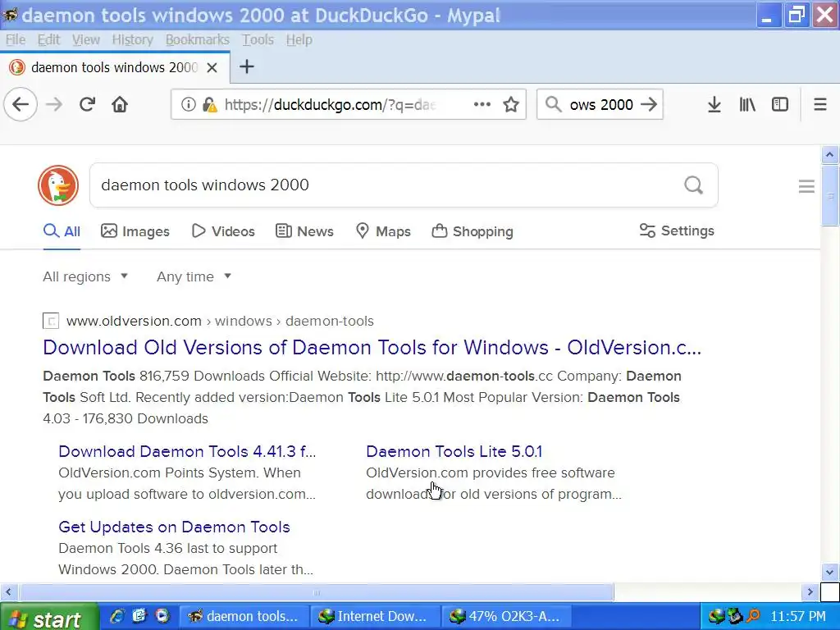840x630 pixels.
Task: Open Get Updates on Daemon Tools link
Action: [x=174, y=527]
